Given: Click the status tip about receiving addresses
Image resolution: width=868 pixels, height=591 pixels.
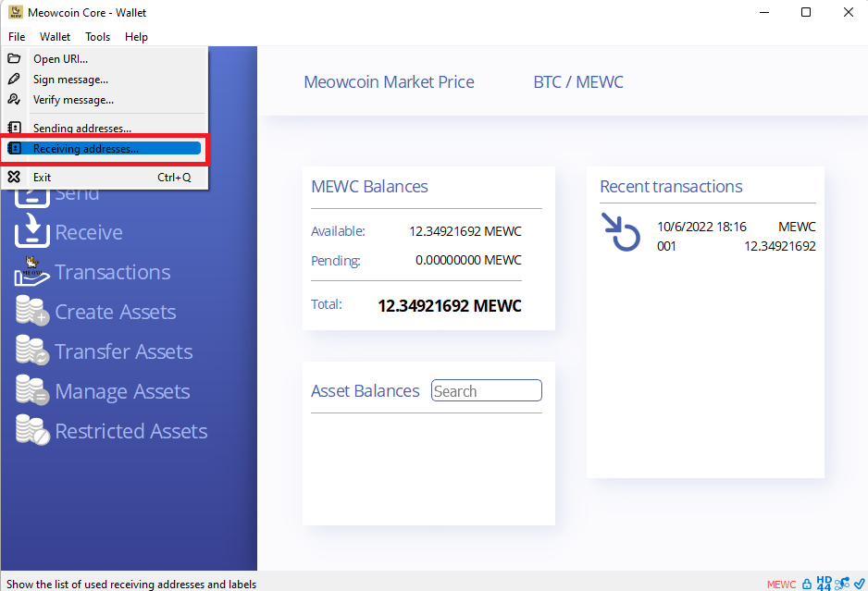Looking at the screenshot, I should pyautogui.click(x=131, y=585).
